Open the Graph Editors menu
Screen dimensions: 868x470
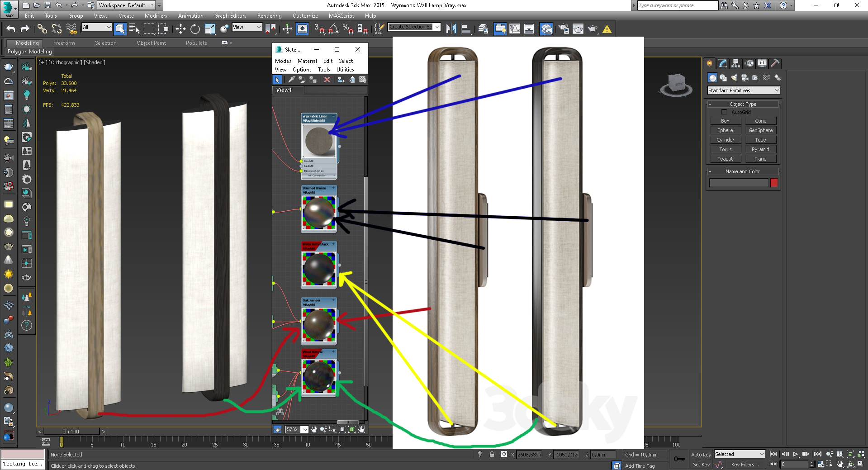pyautogui.click(x=231, y=16)
